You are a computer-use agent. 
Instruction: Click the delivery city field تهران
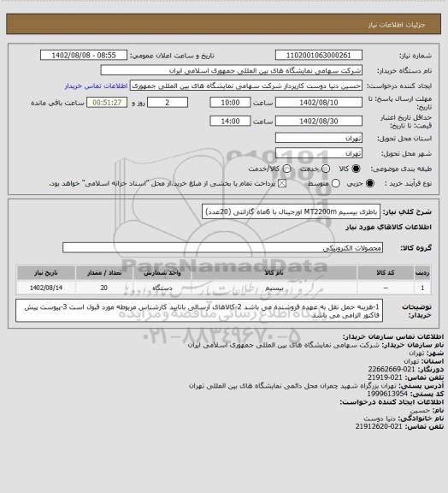pos(319,153)
